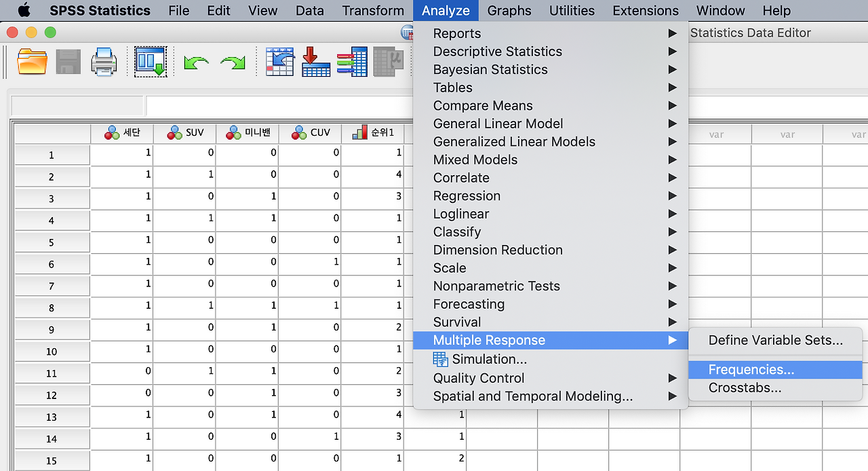Expand the Reports submenu
The height and width of the screenshot is (471, 868).
point(551,33)
